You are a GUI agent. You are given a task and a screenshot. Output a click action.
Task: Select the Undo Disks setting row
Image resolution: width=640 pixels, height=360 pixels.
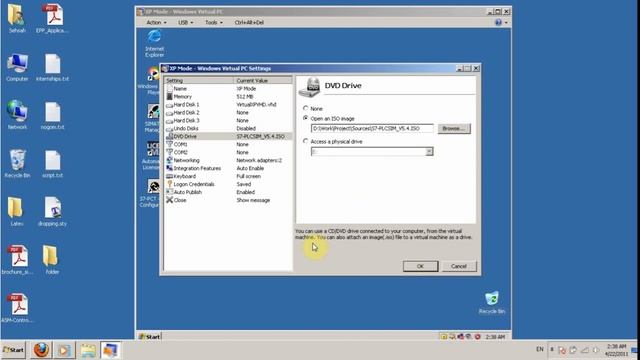point(228,129)
